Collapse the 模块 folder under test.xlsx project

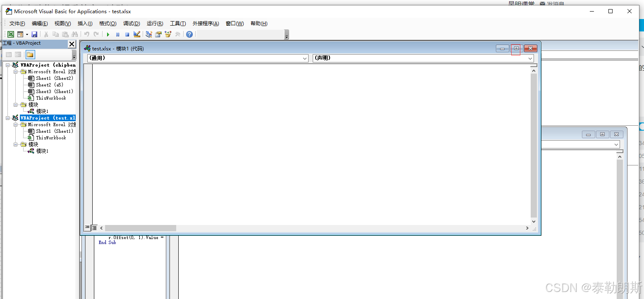coord(16,144)
